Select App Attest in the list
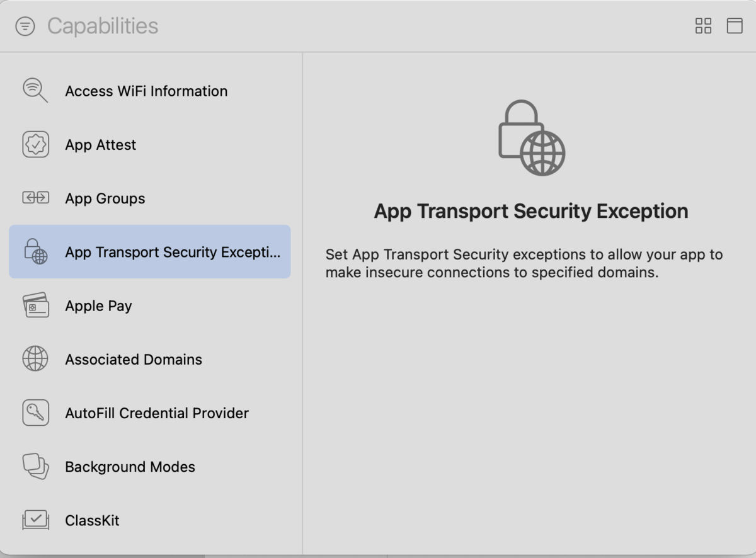Viewport: 756px width, 558px height. (x=150, y=144)
